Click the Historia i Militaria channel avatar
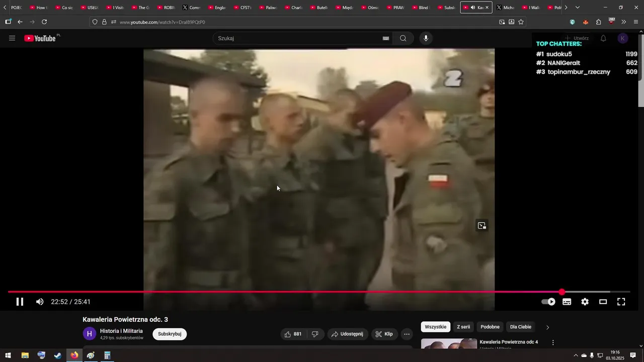The image size is (644, 362). 90,334
